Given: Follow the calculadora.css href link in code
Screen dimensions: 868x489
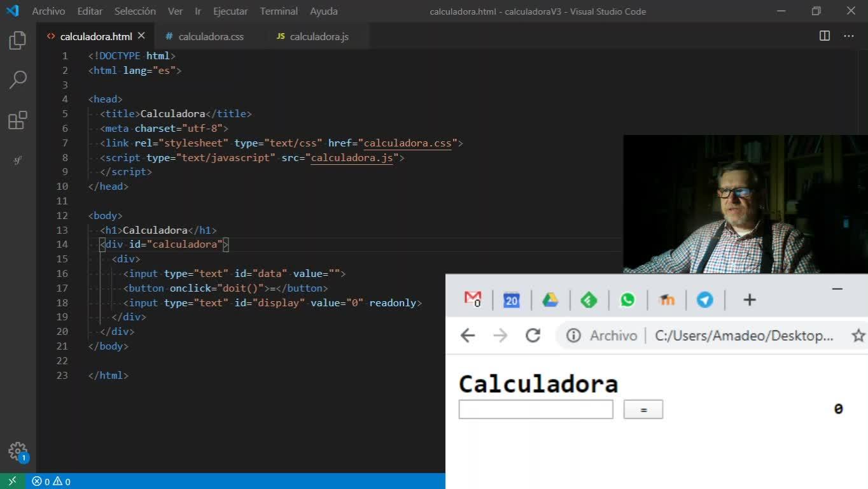Looking at the screenshot, I should click(407, 143).
